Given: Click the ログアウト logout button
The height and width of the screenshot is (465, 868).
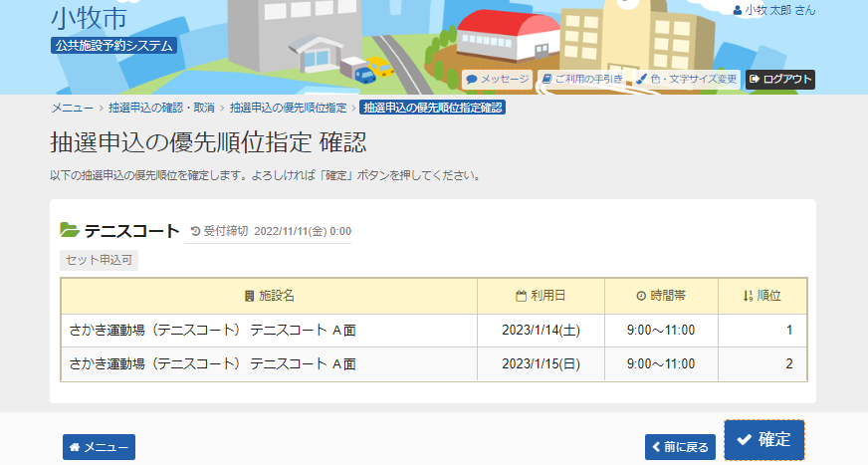Looking at the screenshot, I should tap(780, 80).
